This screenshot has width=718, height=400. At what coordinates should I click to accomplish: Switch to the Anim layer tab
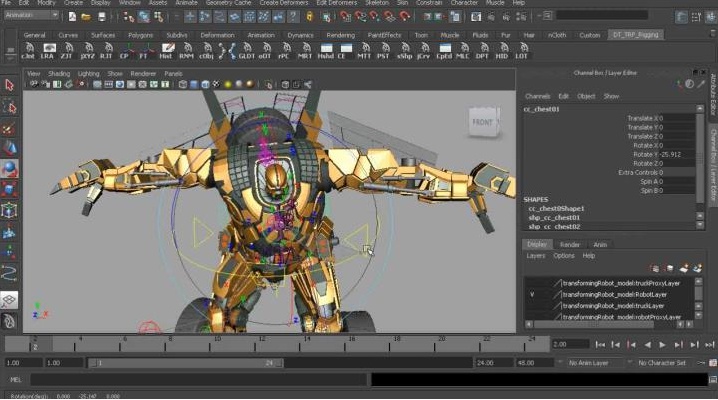(600, 245)
